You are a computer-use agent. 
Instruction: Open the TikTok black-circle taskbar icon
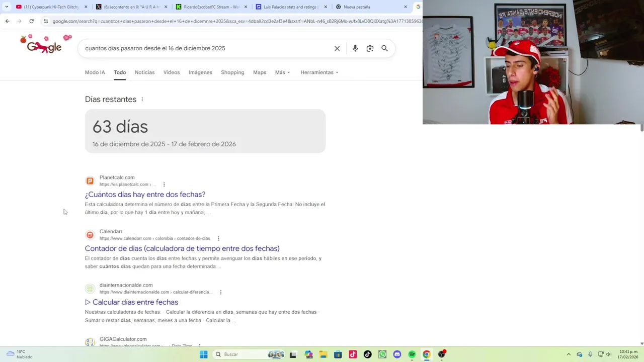coord(368,354)
